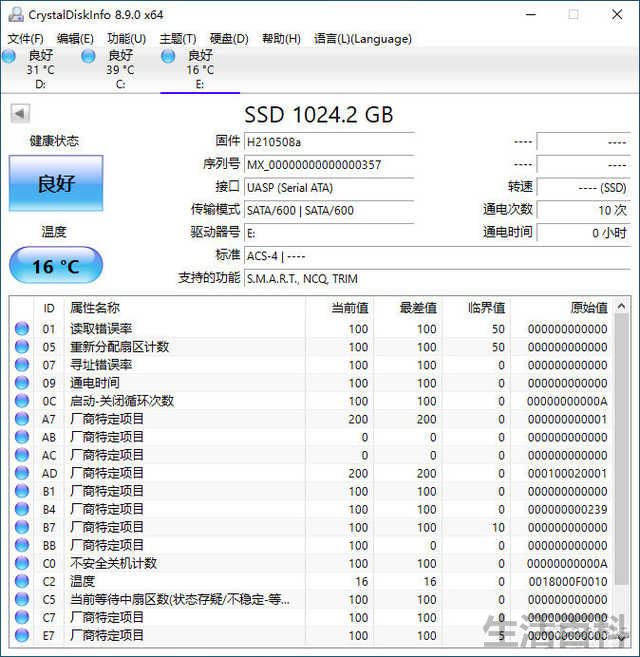The width and height of the screenshot is (640, 657).
Task: Click status orb of attribute 09 通电时间
Action: point(22,383)
